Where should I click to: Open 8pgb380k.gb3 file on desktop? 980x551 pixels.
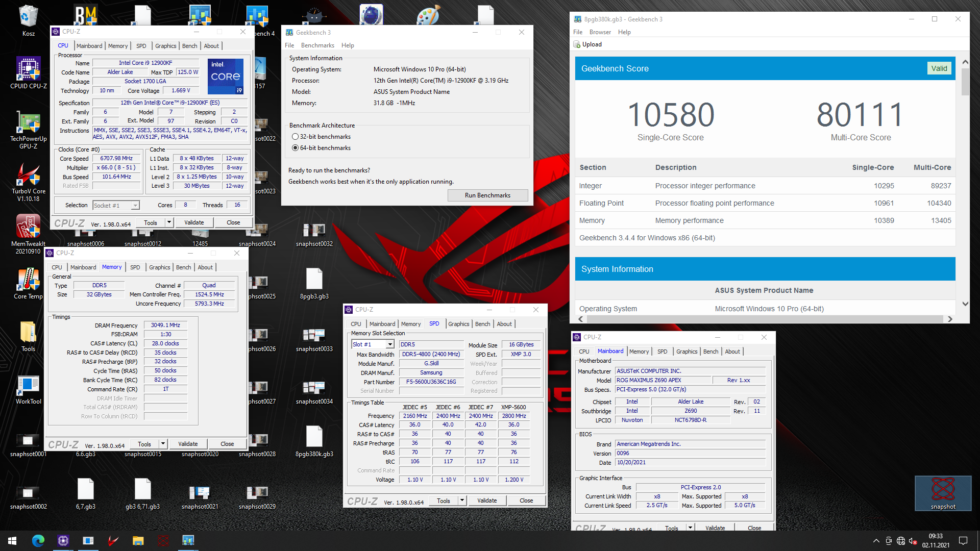pos(314,441)
